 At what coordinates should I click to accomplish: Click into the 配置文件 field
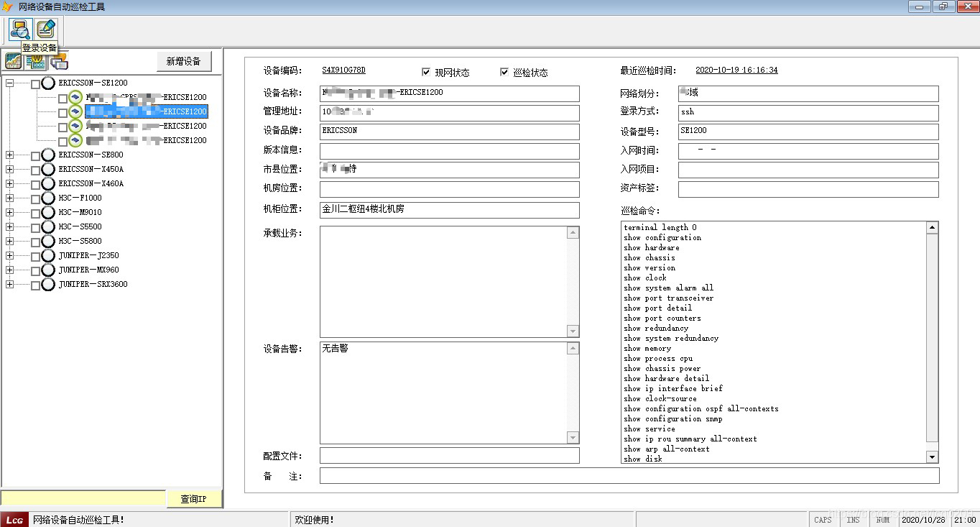click(x=449, y=456)
